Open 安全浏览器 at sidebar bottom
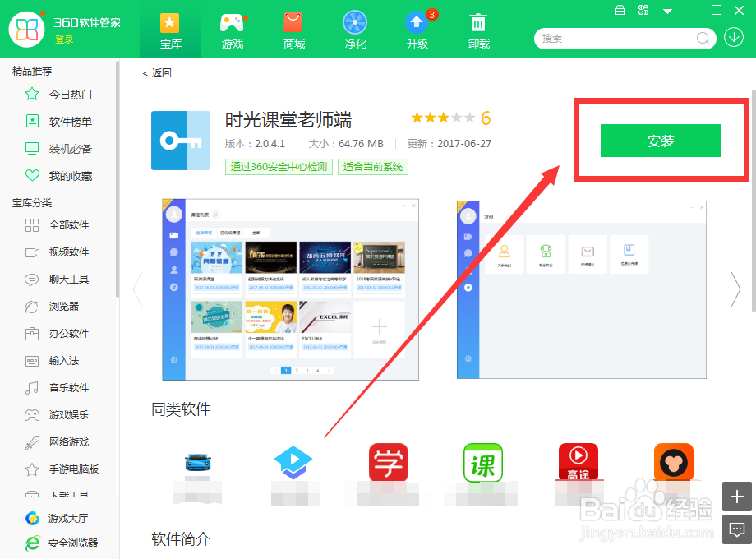Viewport: 756px width, 559px height. pyautogui.click(x=62, y=543)
